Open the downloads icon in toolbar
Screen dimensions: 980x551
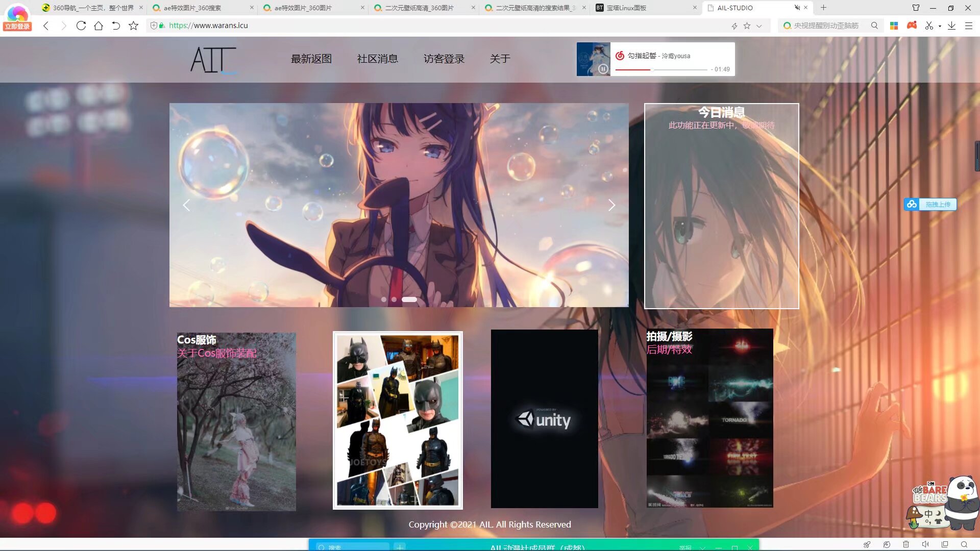951,26
